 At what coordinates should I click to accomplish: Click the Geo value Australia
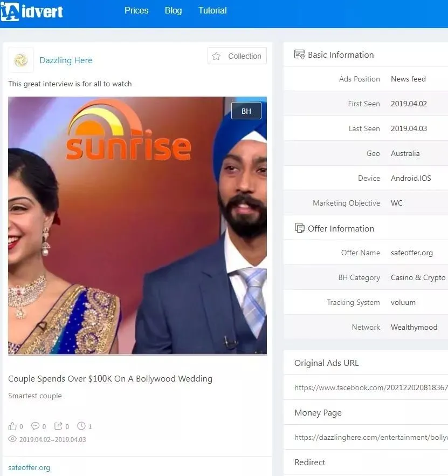[x=405, y=154]
